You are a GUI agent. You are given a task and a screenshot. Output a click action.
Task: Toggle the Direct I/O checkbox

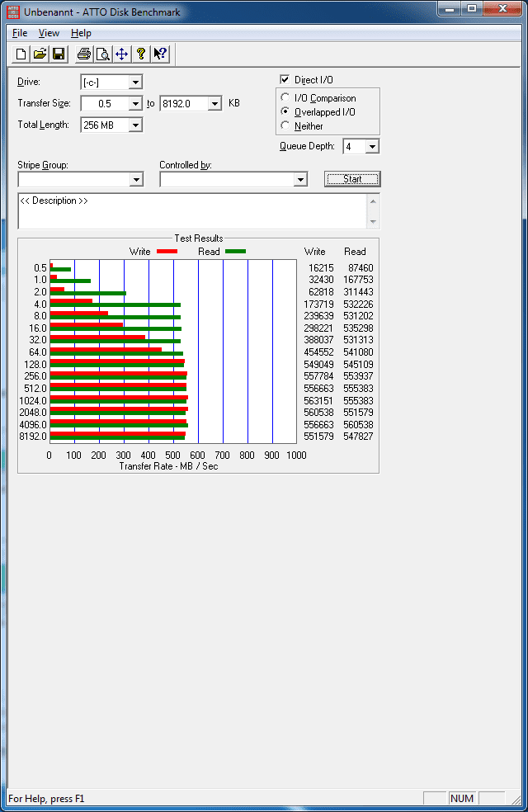coord(285,80)
